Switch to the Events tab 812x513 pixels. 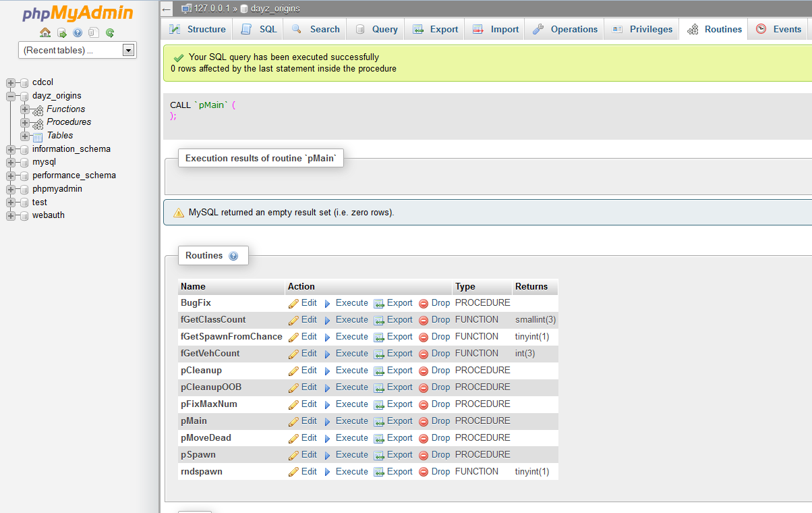coord(778,29)
